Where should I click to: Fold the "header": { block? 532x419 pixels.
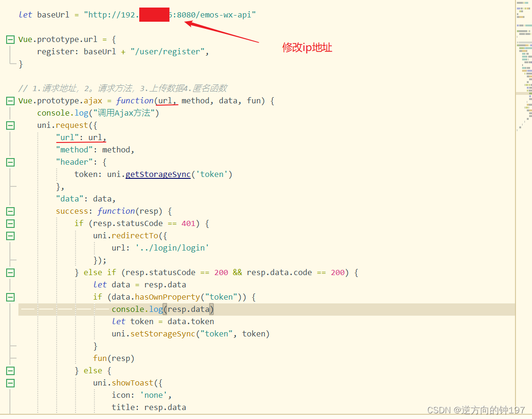coord(10,162)
